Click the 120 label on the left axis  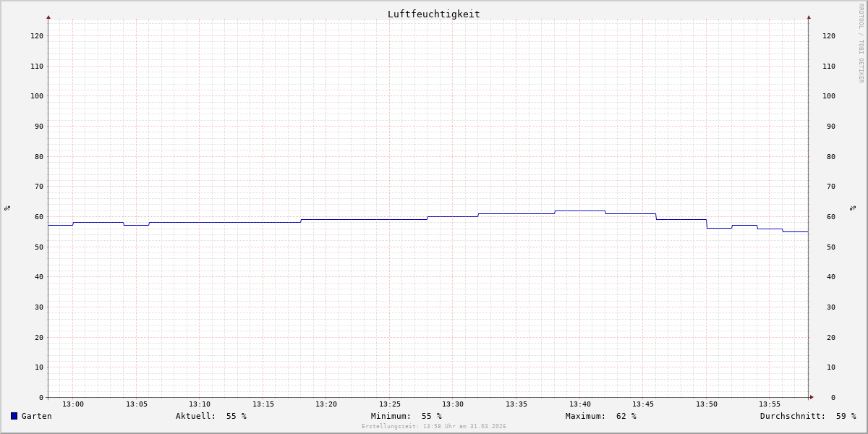pos(37,35)
